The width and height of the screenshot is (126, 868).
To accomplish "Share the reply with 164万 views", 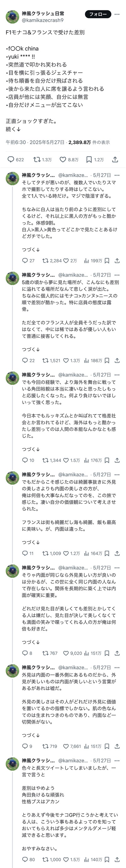I will click(117, 553).
